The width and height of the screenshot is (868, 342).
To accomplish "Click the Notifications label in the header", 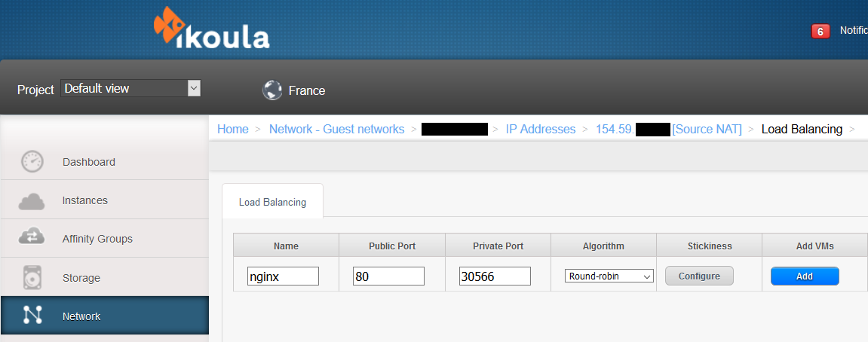I will click(854, 30).
